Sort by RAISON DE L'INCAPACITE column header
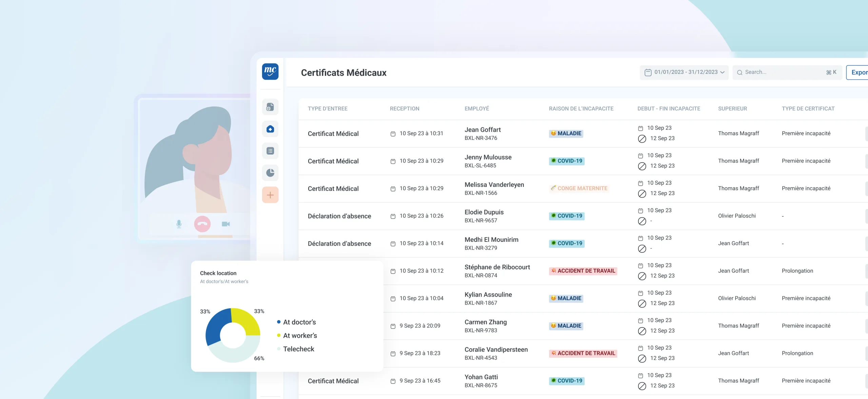Viewport: 868px width, 399px height. [x=581, y=109]
